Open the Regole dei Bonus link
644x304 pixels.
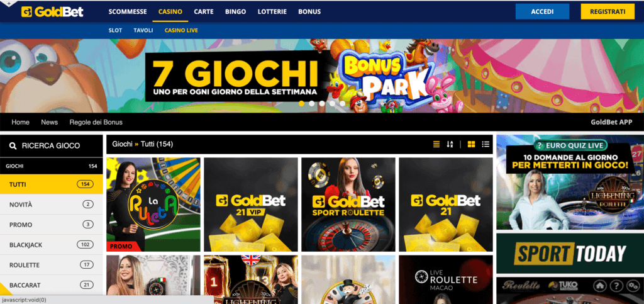[96, 122]
